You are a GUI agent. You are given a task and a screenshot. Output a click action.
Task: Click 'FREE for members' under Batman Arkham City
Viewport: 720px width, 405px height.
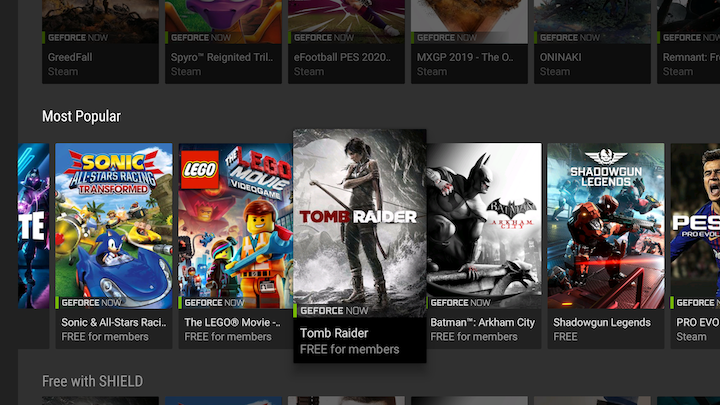(474, 337)
